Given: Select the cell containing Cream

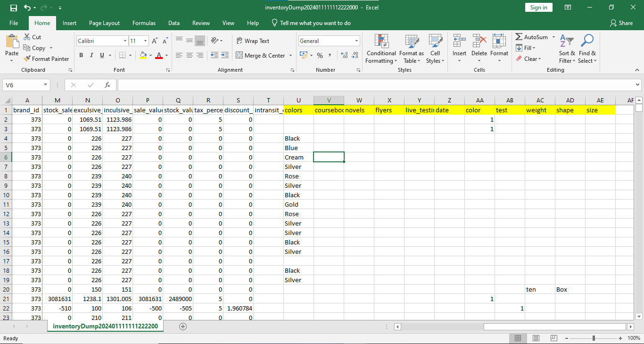Looking at the screenshot, I should (298, 157).
